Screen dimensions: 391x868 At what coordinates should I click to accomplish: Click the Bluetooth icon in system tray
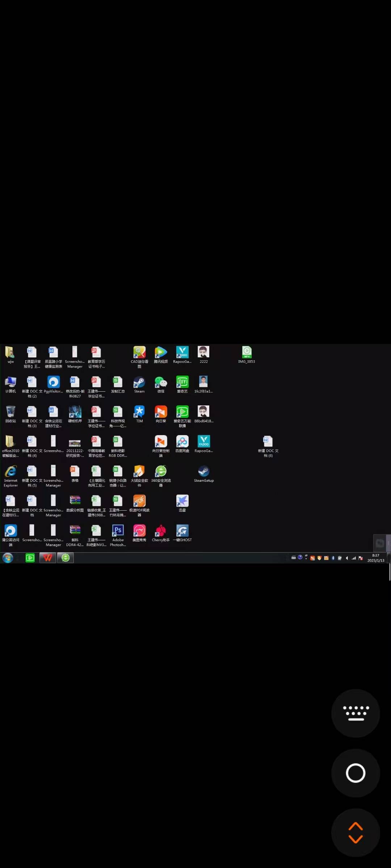click(x=333, y=558)
